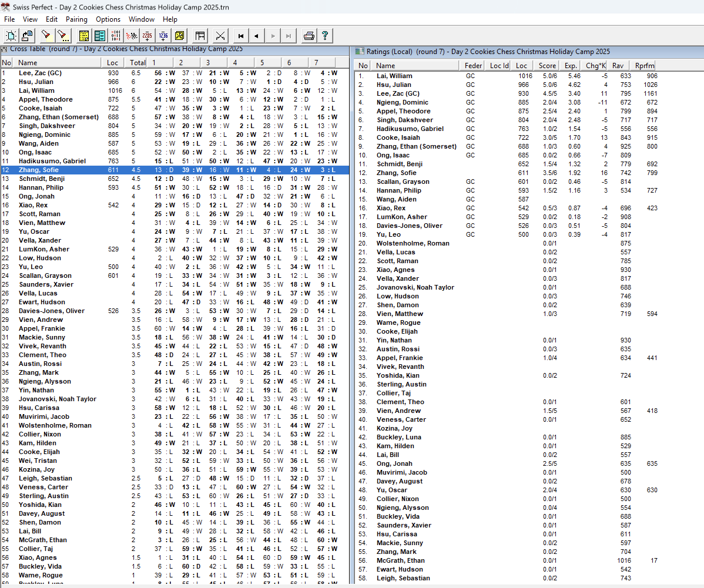Click the running figures pairing icon
This screenshot has height=588, width=704.
(132, 35)
